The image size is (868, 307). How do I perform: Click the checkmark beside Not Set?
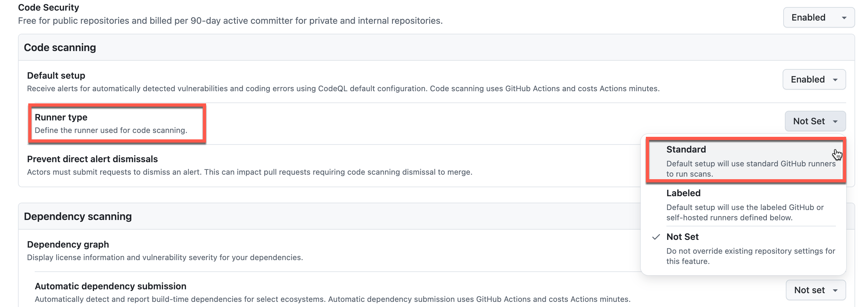click(x=656, y=237)
